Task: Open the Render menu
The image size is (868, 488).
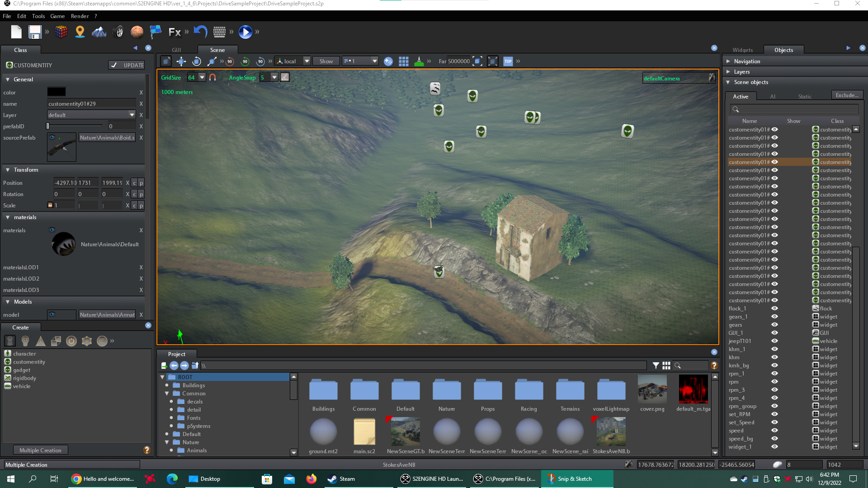Action: tap(80, 16)
